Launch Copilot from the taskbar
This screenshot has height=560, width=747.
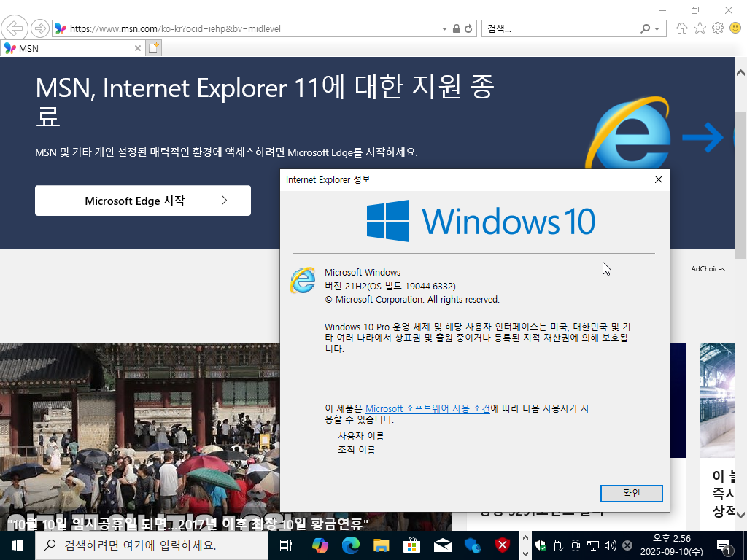tap(320, 545)
